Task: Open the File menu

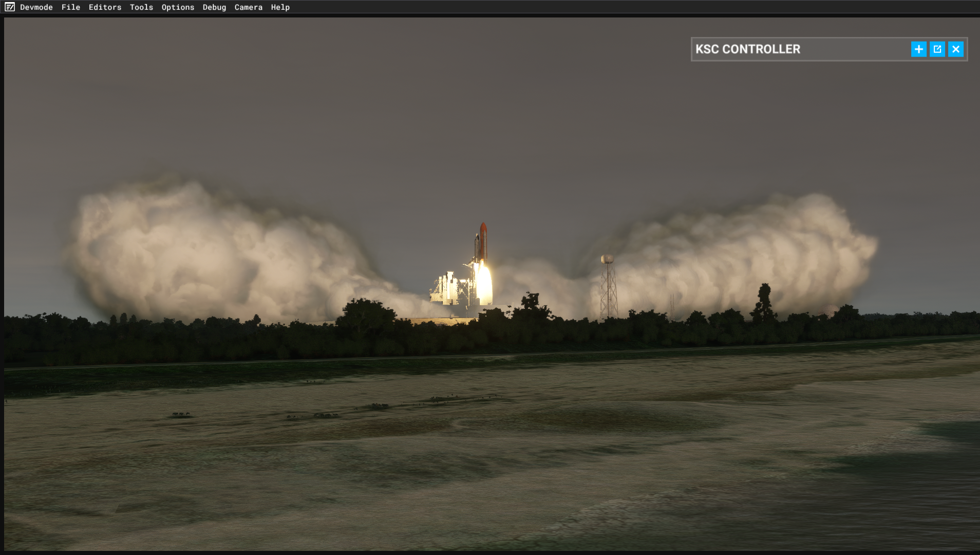Action: (71, 7)
